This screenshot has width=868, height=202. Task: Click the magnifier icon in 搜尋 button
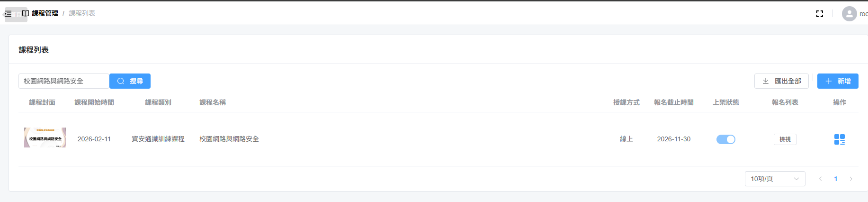point(121,81)
